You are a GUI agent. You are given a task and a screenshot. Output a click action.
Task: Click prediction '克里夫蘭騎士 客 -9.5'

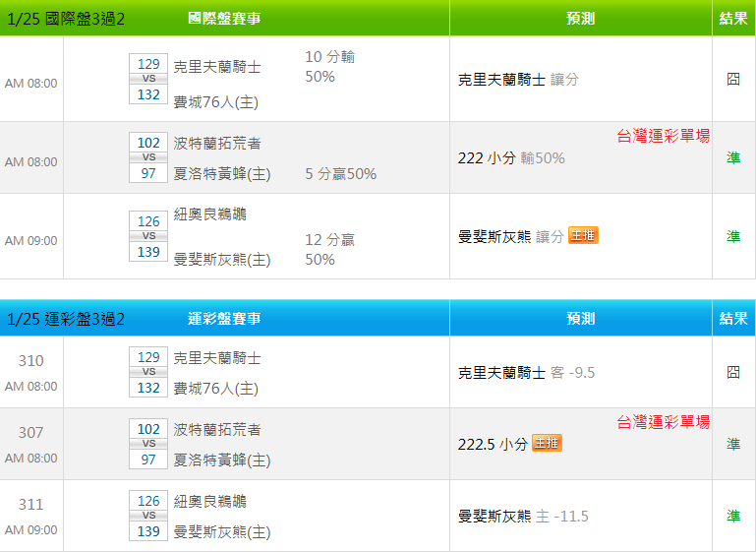pyautogui.click(x=526, y=373)
